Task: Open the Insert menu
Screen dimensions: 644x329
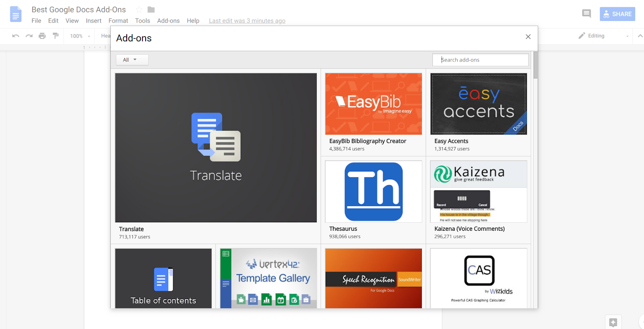Action: (x=93, y=21)
